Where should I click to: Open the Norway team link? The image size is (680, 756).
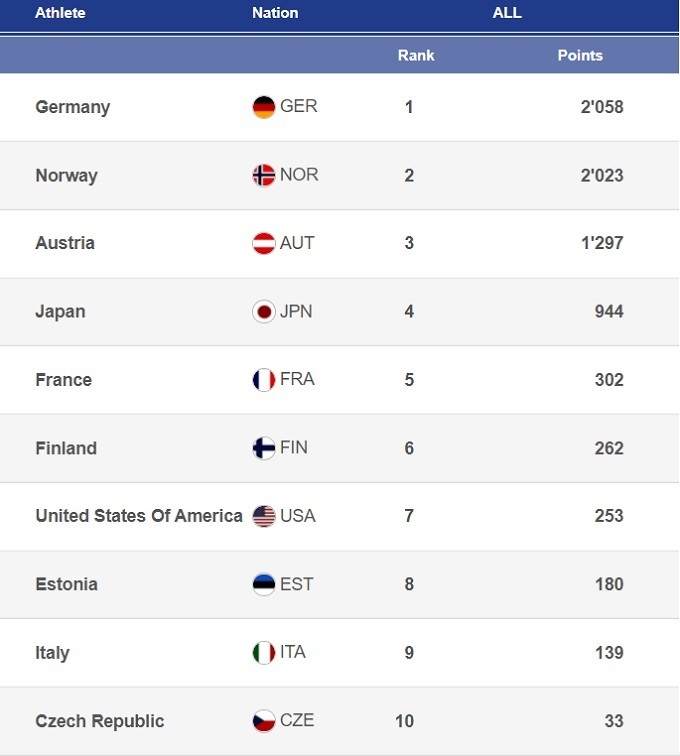[x=66, y=175]
